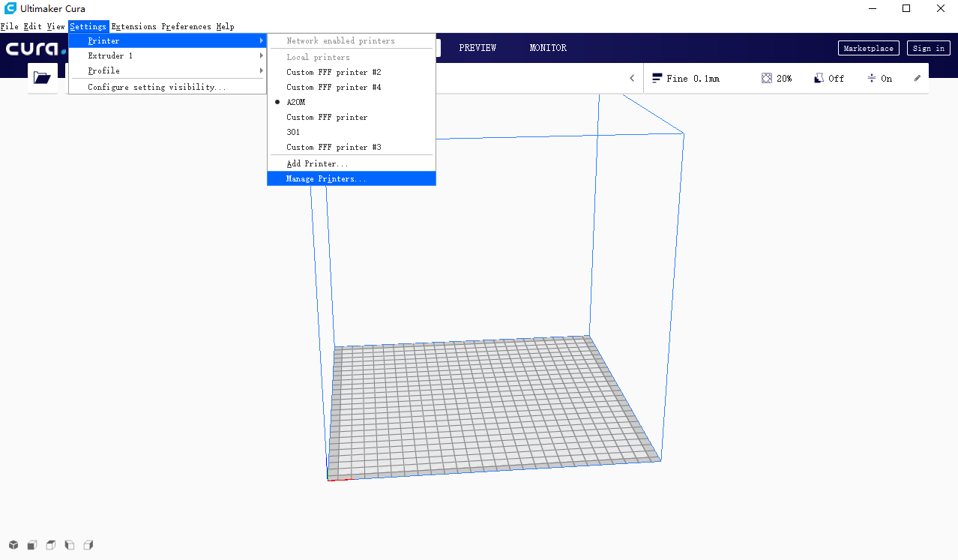The width and height of the screenshot is (958, 560).
Task: Open the Marketplace button
Action: pyautogui.click(x=868, y=48)
